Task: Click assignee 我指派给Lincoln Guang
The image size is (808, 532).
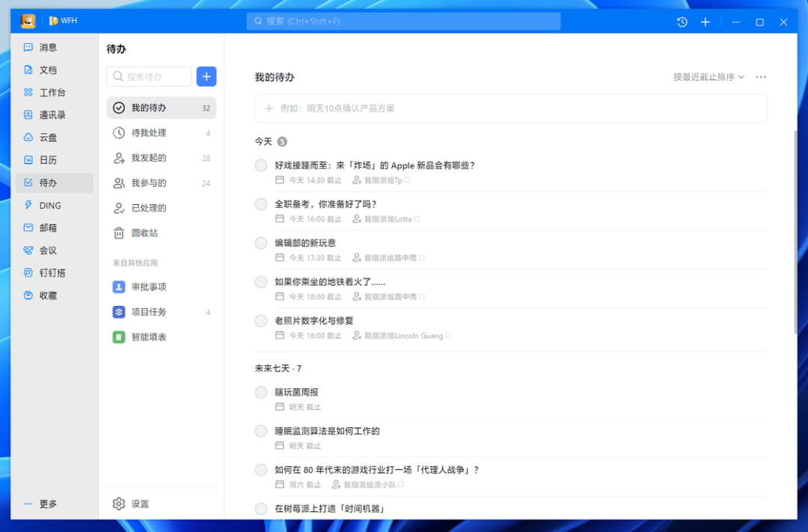Action: coord(402,336)
